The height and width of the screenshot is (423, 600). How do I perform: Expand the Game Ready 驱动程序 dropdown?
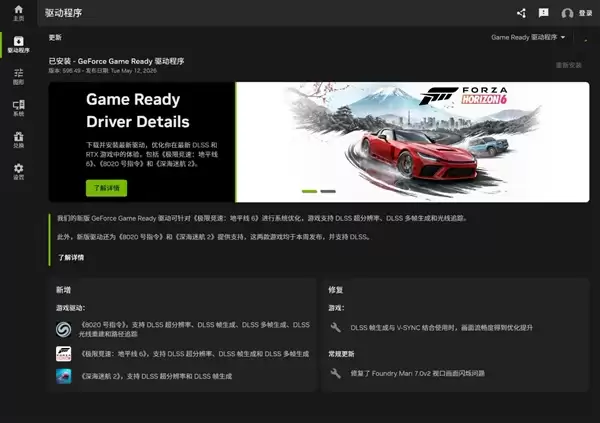coord(528,37)
